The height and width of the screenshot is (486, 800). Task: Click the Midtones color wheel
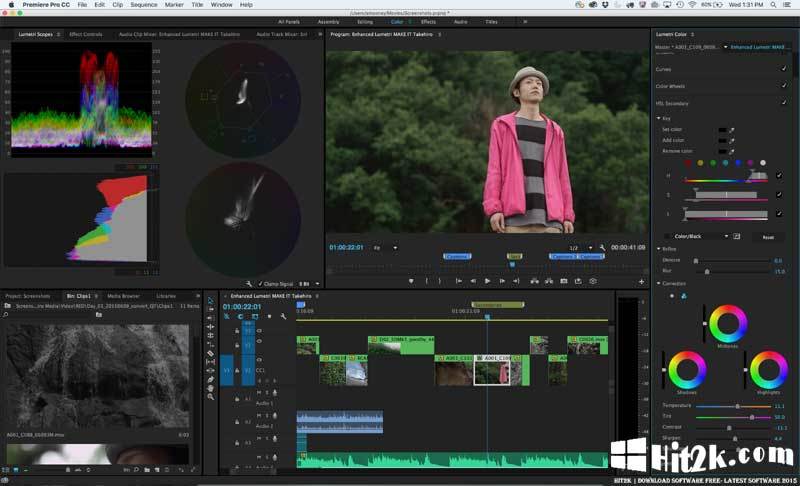[728, 324]
